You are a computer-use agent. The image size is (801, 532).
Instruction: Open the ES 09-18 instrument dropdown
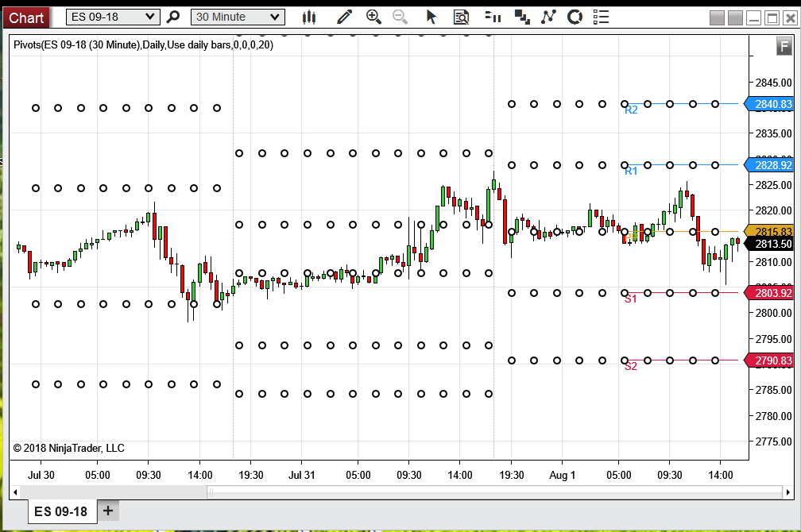pyautogui.click(x=113, y=17)
